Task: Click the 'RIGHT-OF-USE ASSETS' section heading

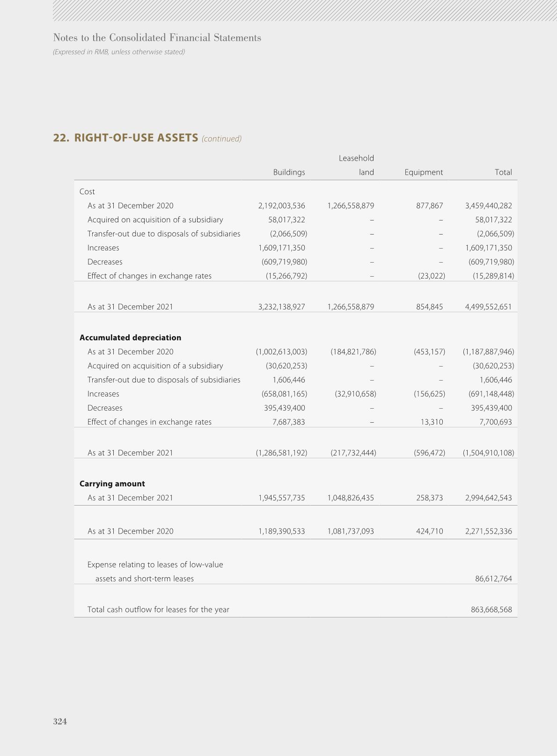Action: [x=136, y=138]
